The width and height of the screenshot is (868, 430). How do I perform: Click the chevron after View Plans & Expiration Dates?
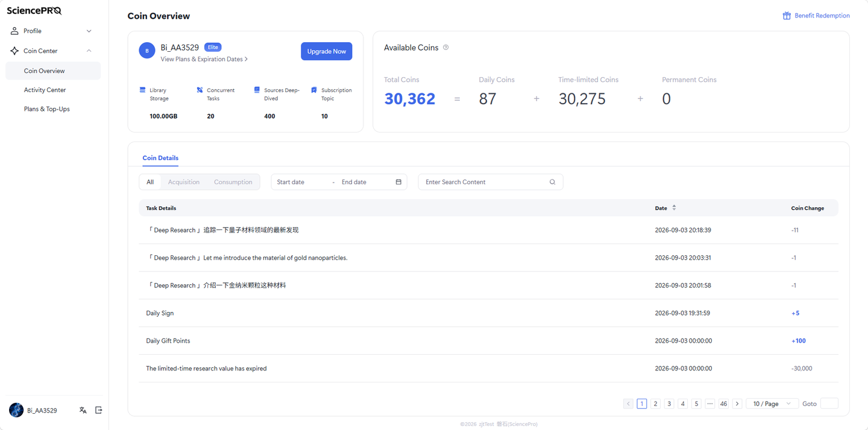point(246,59)
